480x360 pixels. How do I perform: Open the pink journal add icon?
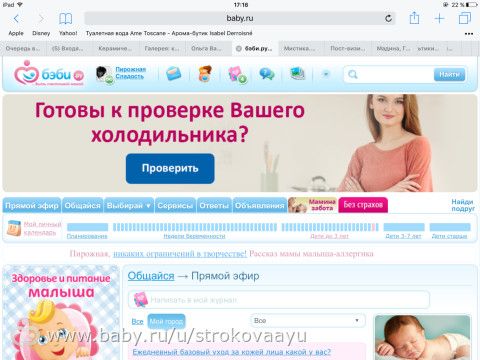click(237, 74)
